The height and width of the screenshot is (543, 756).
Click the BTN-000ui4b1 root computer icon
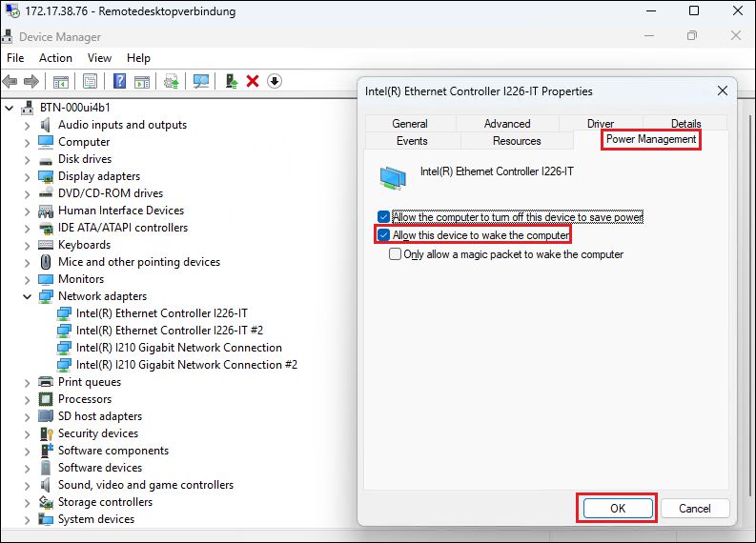[x=28, y=108]
